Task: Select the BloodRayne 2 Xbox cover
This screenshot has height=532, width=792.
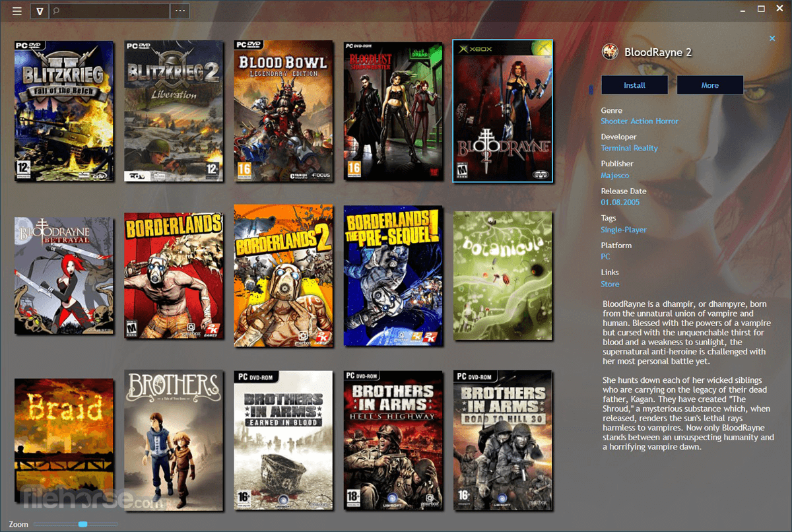Action: [x=503, y=111]
